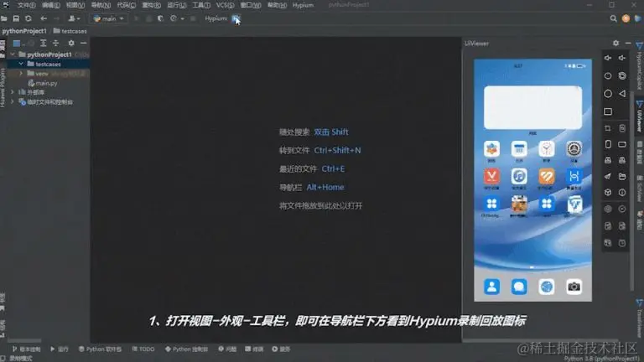644x362 pixels.
Task: Click the open folder toolbar icon
Action: [x=4, y=18]
